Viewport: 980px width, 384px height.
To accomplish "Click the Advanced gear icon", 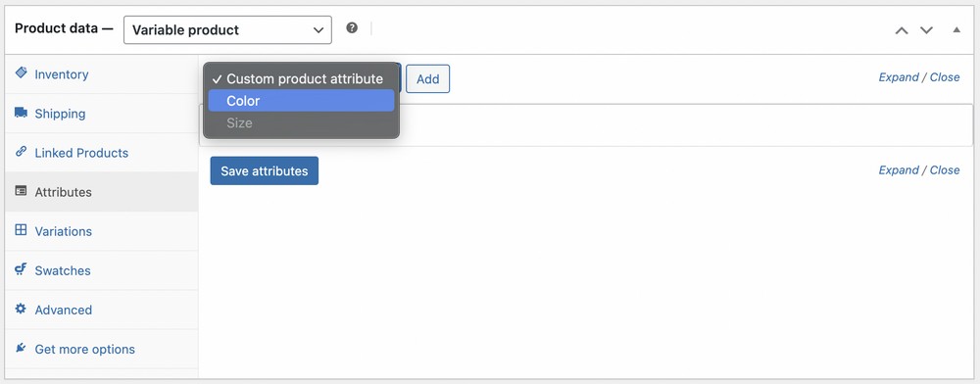I will 22,310.
